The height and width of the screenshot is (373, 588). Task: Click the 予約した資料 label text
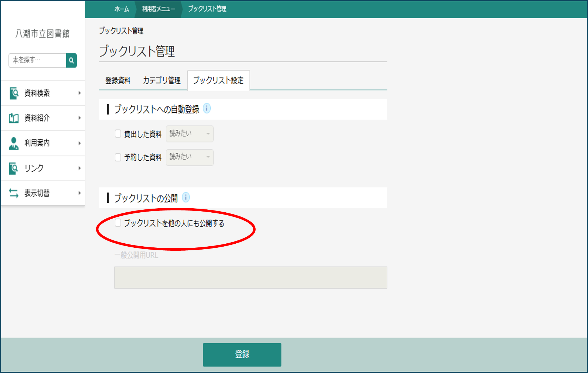[x=143, y=157]
